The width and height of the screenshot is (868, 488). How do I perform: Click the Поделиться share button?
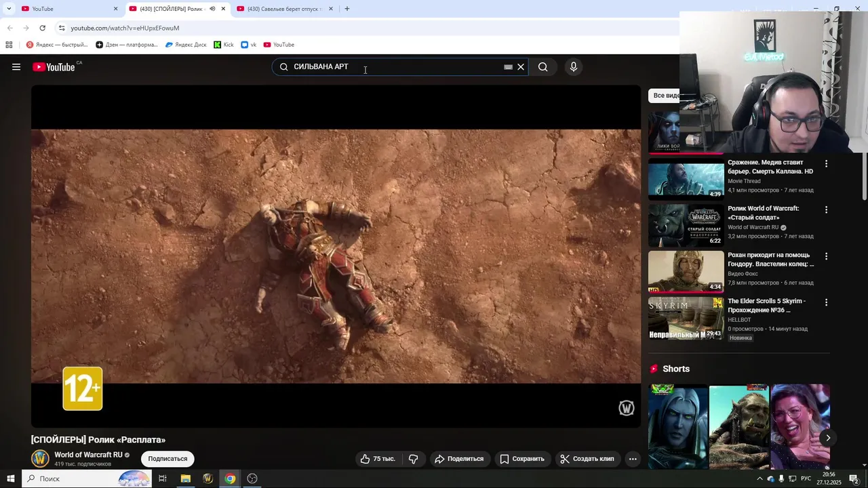(459, 459)
